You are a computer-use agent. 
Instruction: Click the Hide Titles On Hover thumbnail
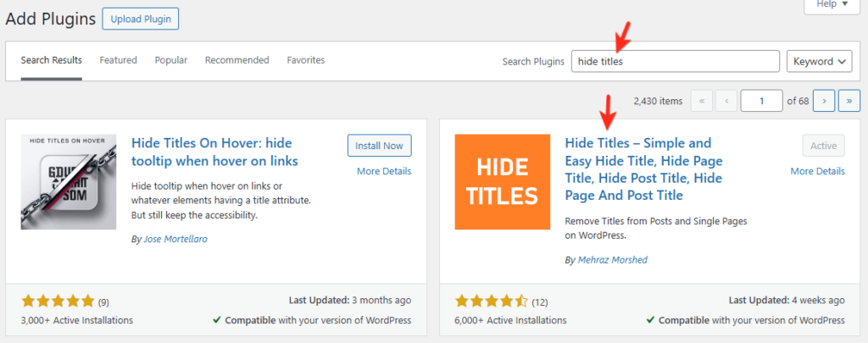coord(69,181)
